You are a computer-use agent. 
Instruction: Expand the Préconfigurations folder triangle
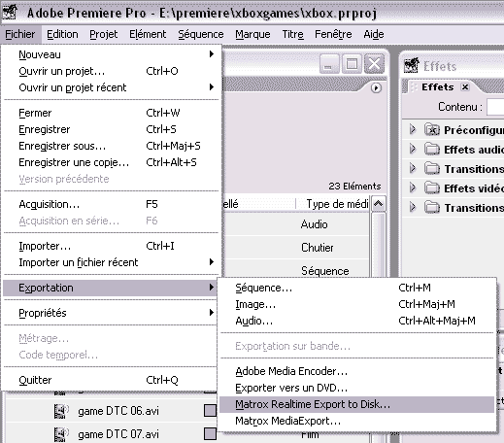click(x=413, y=129)
